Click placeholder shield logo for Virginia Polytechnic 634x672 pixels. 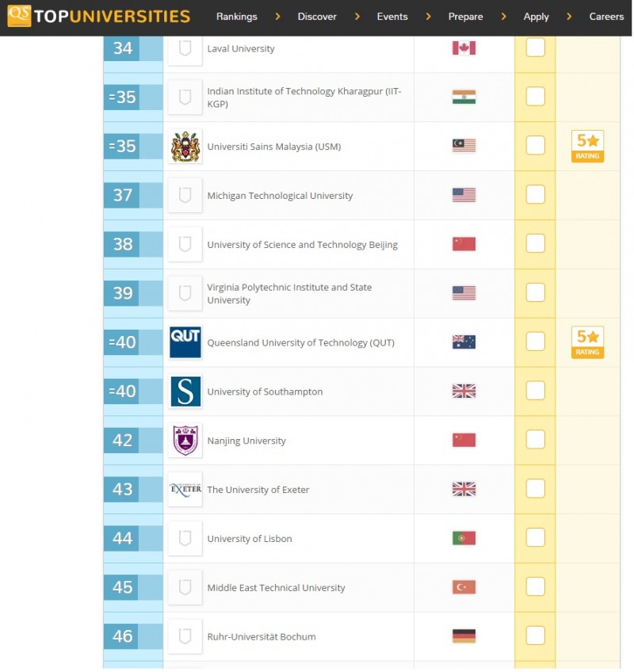coord(185,293)
